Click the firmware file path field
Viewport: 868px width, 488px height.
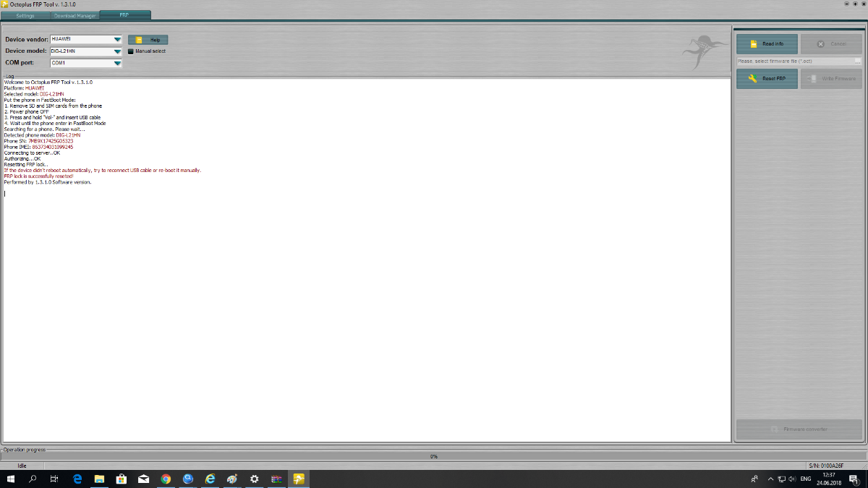point(795,61)
